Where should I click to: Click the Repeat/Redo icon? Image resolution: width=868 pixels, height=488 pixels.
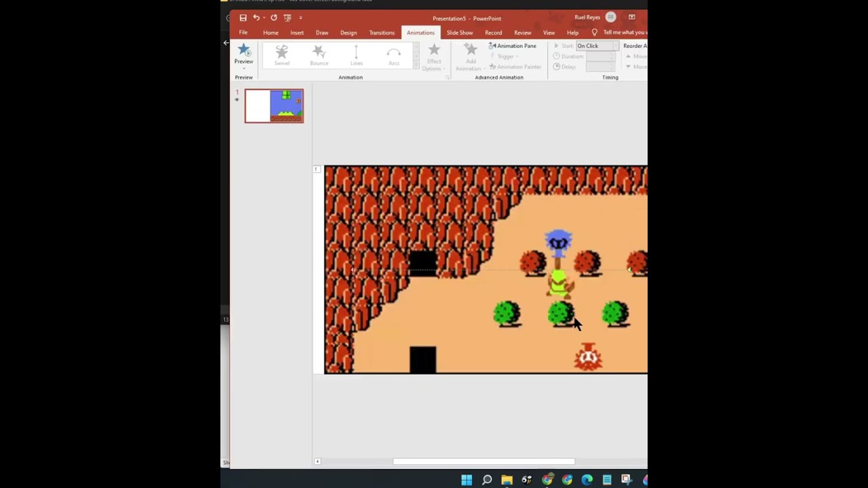pyautogui.click(x=273, y=18)
